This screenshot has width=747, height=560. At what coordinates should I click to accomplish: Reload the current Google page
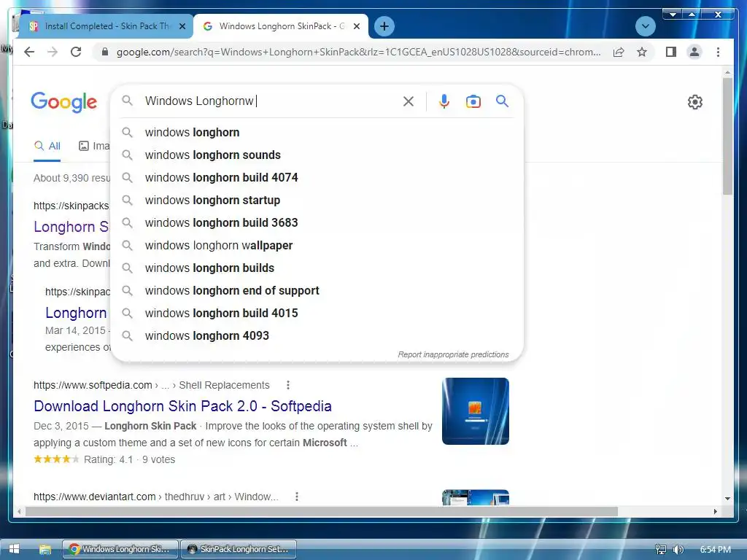76,52
